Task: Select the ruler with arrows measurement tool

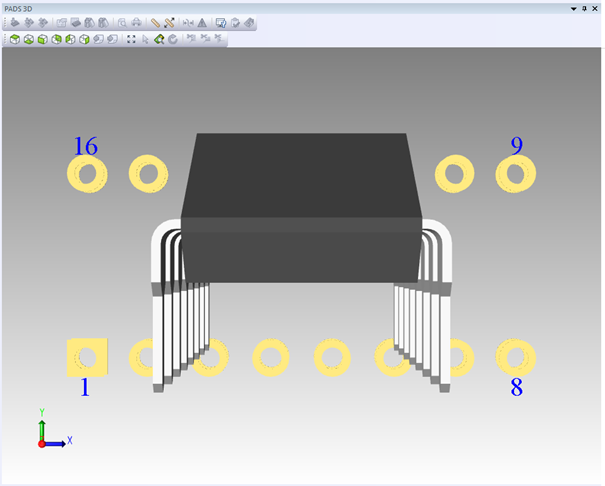Action: click(169, 23)
